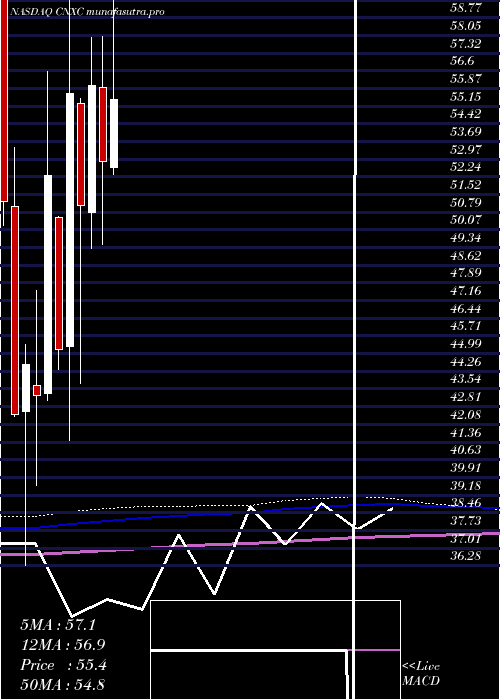Image resolution: width=500 pixels, height=700 pixels.
Task: Select the 47.16 price label
Action: [x=466, y=291]
